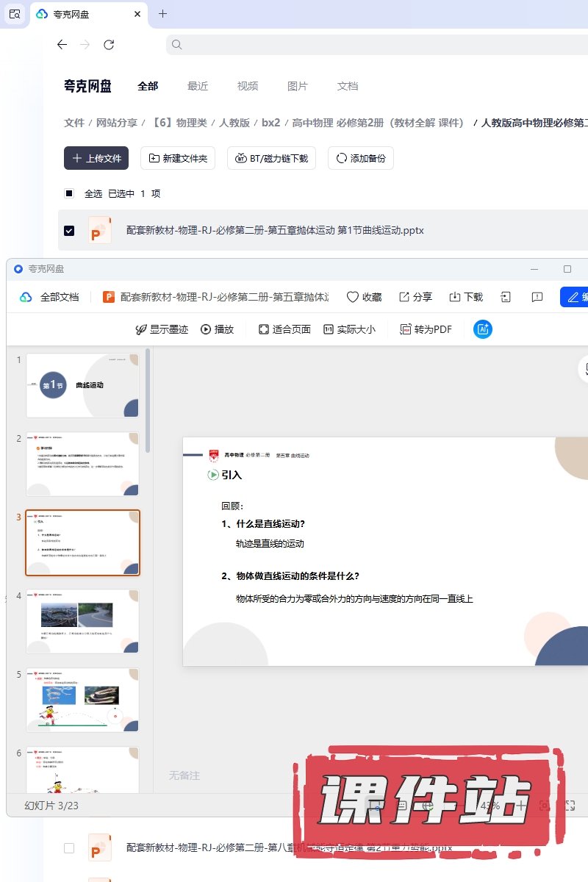Screen dimensions: 588x882
Task: Switch to the 文档 tab
Action: [348, 86]
